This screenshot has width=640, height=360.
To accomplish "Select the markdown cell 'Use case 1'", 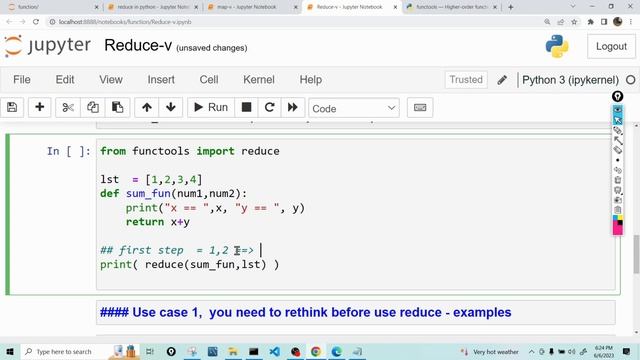I will (x=356, y=313).
